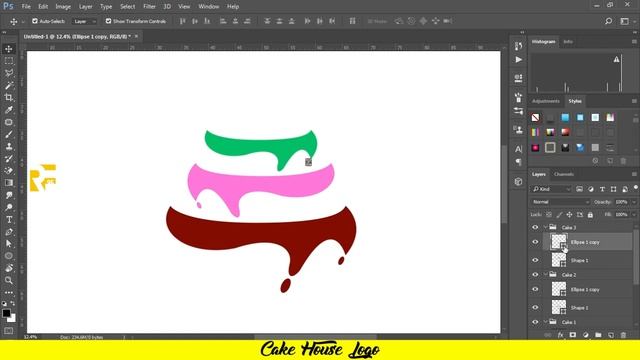Screen dimensions: 640x360
Task: Delete layer with Layers panel trash icon
Action: coord(623,335)
